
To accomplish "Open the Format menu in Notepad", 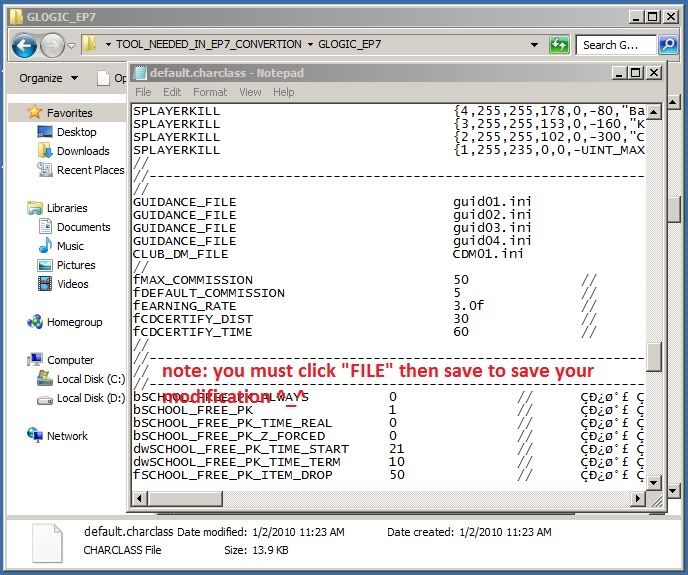I will [x=210, y=92].
